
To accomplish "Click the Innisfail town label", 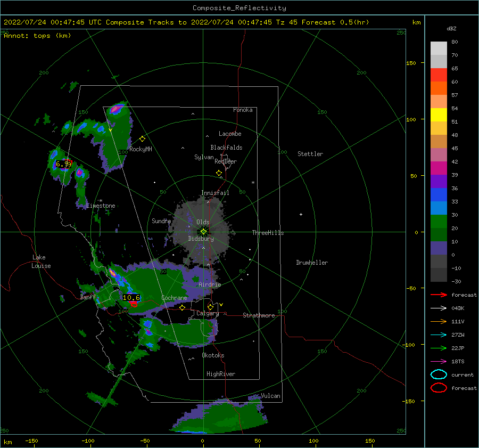I will coord(215,193).
